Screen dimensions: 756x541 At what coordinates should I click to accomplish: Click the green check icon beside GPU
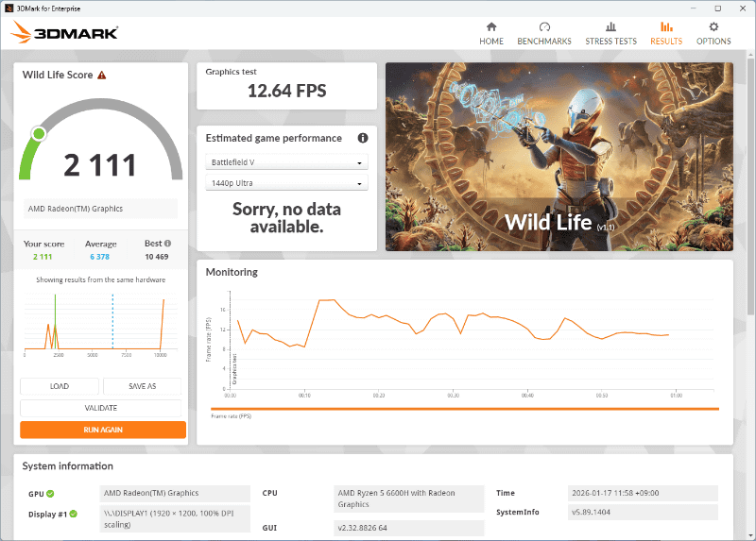coord(51,493)
